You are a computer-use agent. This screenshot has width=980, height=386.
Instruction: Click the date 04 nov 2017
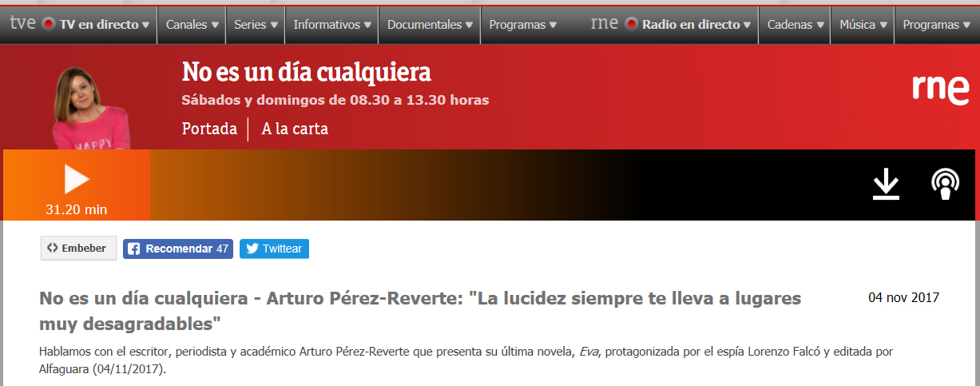[x=904, y=297]
